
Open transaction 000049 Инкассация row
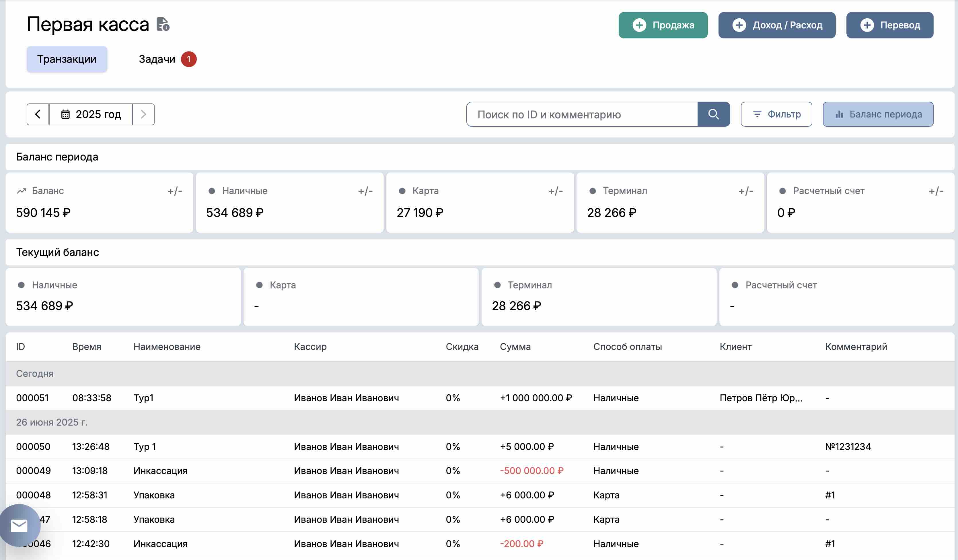pyautogui.click(x=160, y=471)
